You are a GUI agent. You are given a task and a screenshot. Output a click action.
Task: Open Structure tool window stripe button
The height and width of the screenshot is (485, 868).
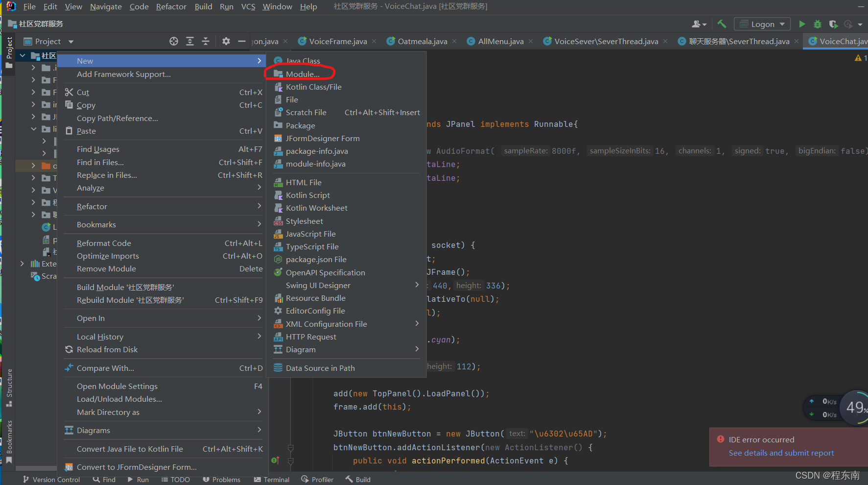tap(9, 388)
